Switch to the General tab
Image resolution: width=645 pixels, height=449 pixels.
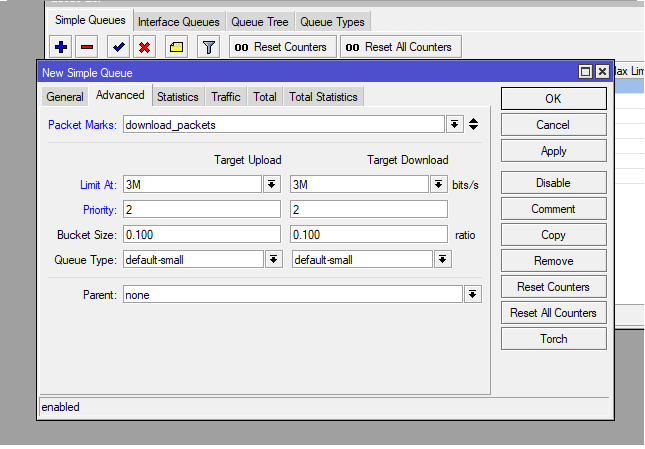coord(64,97)
